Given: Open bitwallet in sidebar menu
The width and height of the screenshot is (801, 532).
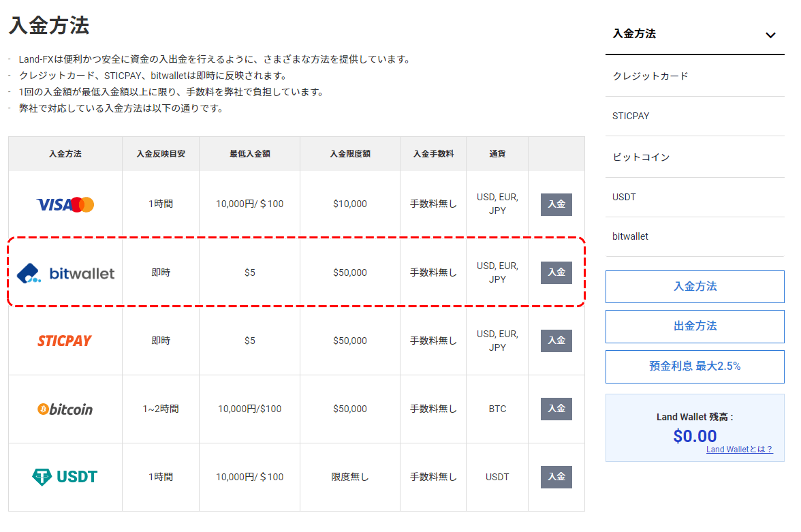Looking at the screenshot, I should [x=695, y=236].
